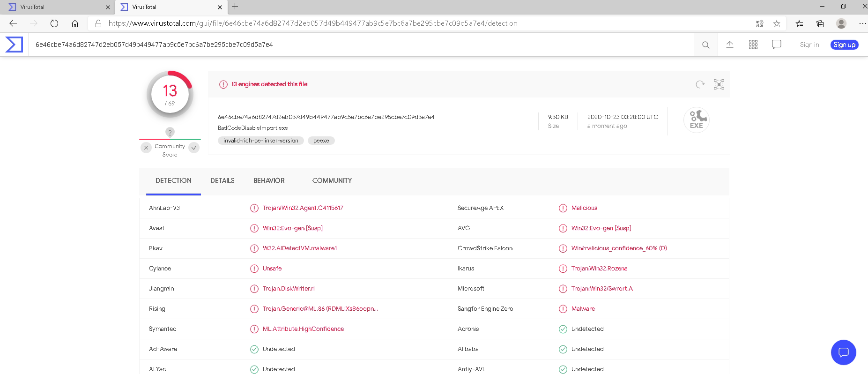Close the first VirusTotal tab
Viewport: 868px width, 374px height.
click(x=108, y=7)
